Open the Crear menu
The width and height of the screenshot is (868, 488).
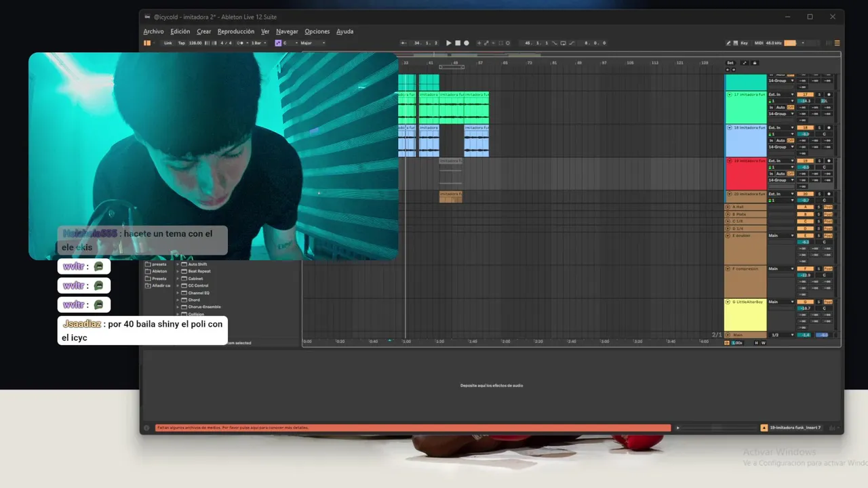pos(203,31)
